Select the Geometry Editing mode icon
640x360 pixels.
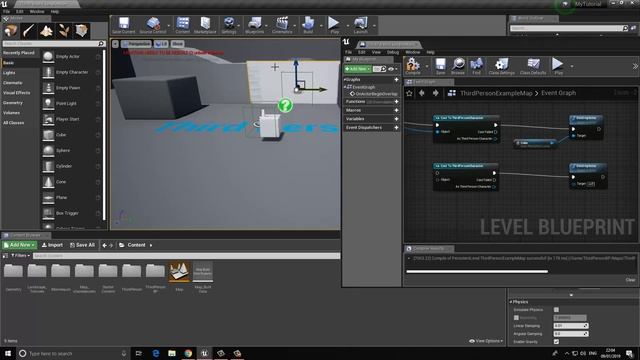click(x=82, y=31)
